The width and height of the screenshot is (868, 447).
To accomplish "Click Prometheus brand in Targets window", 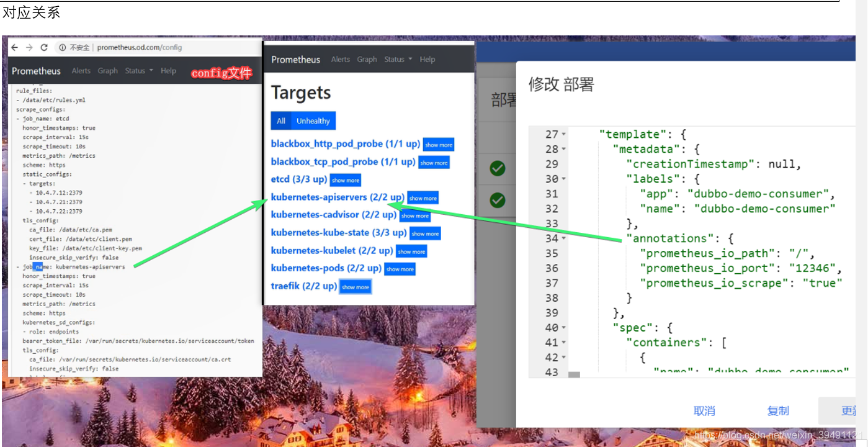I will [x=295, y=60].
